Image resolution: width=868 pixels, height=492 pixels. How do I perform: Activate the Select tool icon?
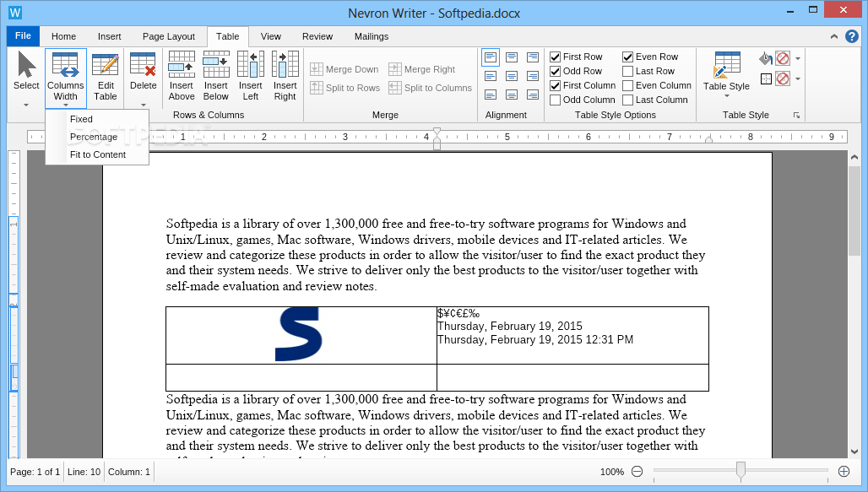point(26,64)
